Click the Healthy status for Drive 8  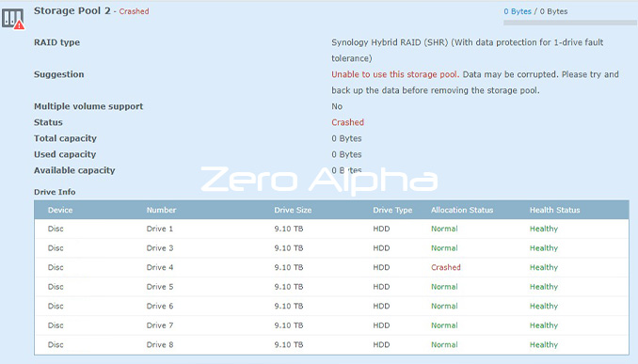click(544, 345)
